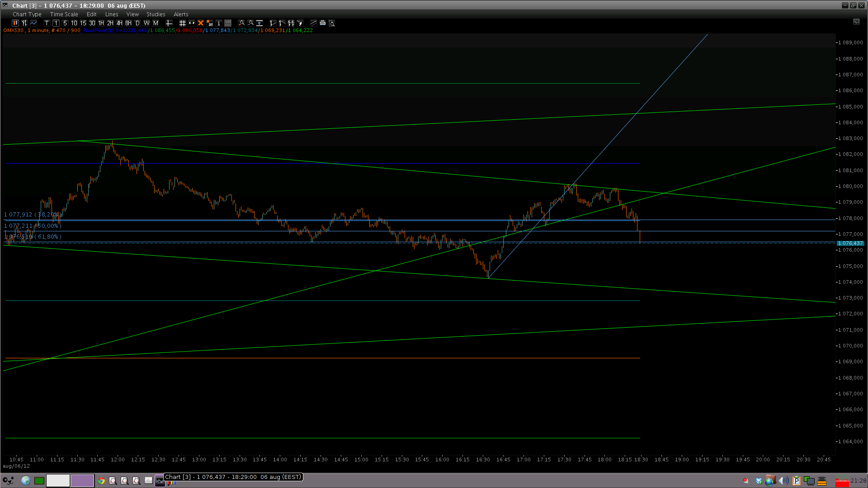Open the Alerts menu
This screenshot has height=488, width=868.
pos(181,14)
